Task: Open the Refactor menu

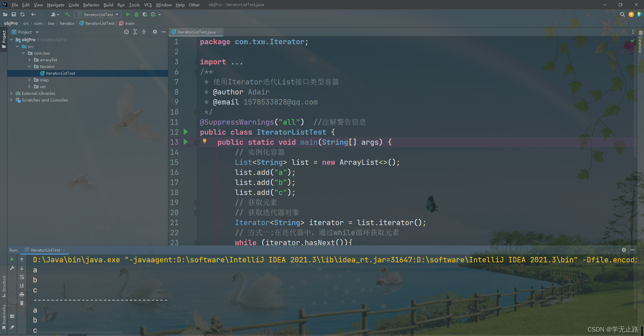Action: (91, 5)
